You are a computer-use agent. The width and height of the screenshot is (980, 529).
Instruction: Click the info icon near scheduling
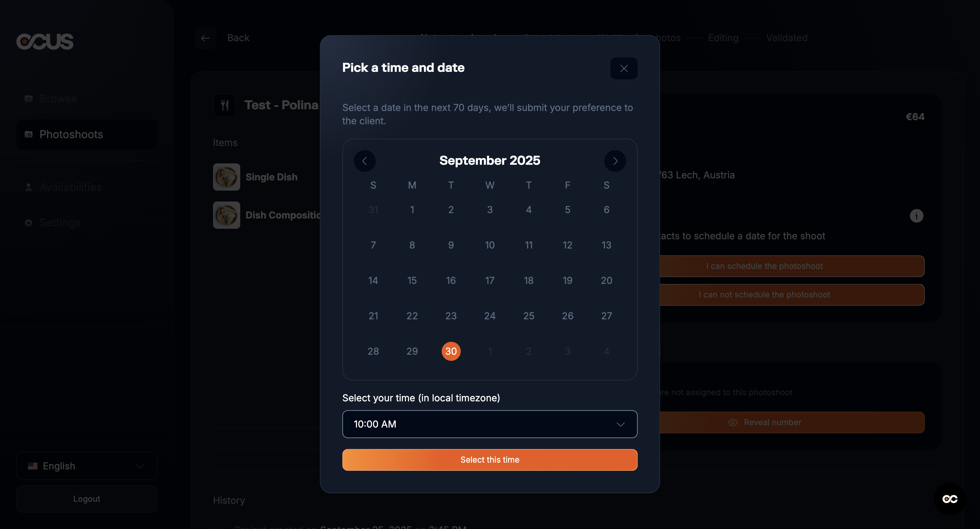pyautogui.click(x=916, y=216)
